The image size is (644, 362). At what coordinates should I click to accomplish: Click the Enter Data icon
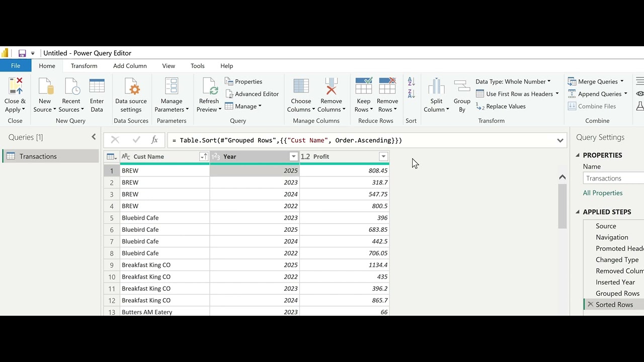97,86
